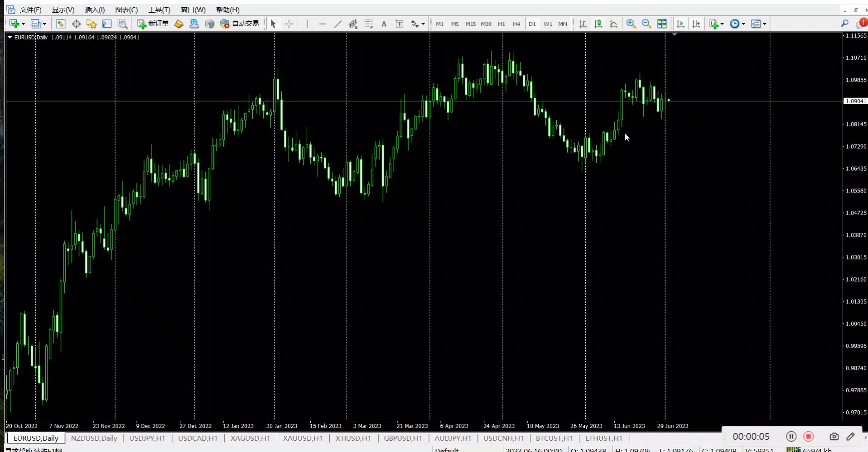Open the periods clock icon
Screen dimensions: 868x452
tap(735, 24)
